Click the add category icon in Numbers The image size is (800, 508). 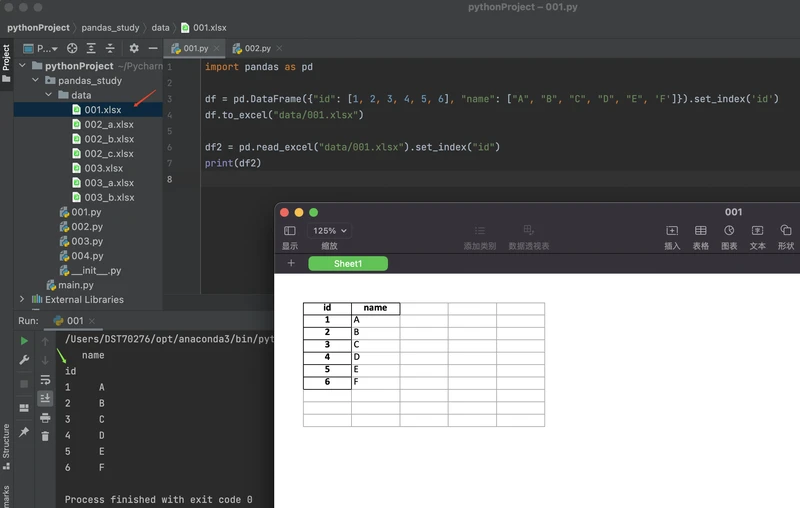click(480, 231)
